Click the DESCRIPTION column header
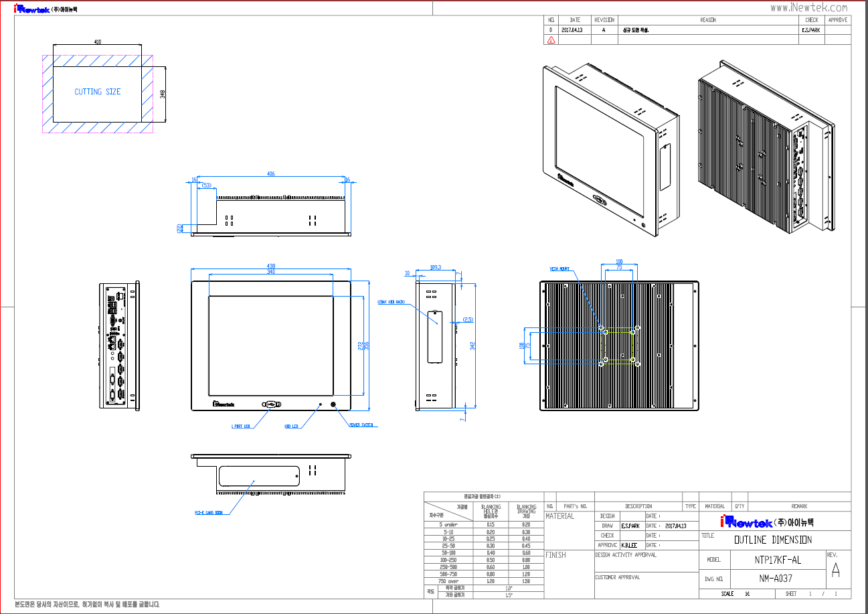This screenshot has height=614, width=868. 638,506
